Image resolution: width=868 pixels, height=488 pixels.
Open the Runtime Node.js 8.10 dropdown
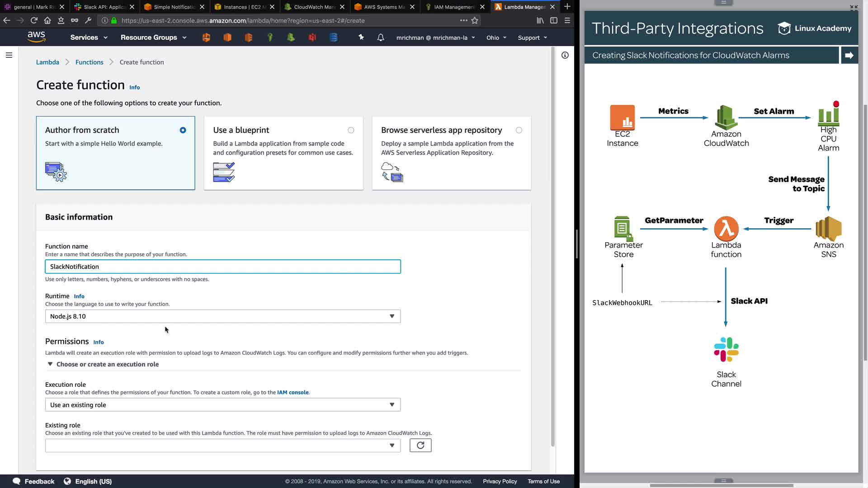tap(222, 316)
